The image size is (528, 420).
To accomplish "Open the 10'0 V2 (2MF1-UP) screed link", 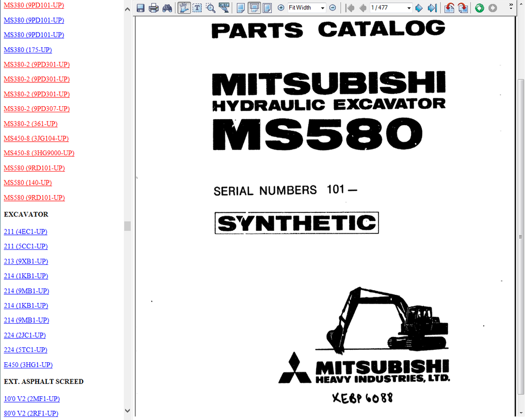I will [x=32, y=399].
